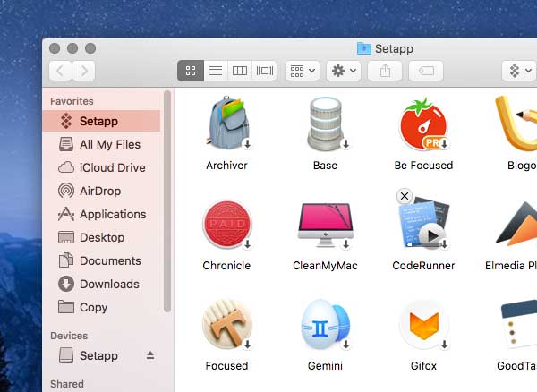Open Downloads folder in sidebar
537x392 pixels.
point(101,284)
